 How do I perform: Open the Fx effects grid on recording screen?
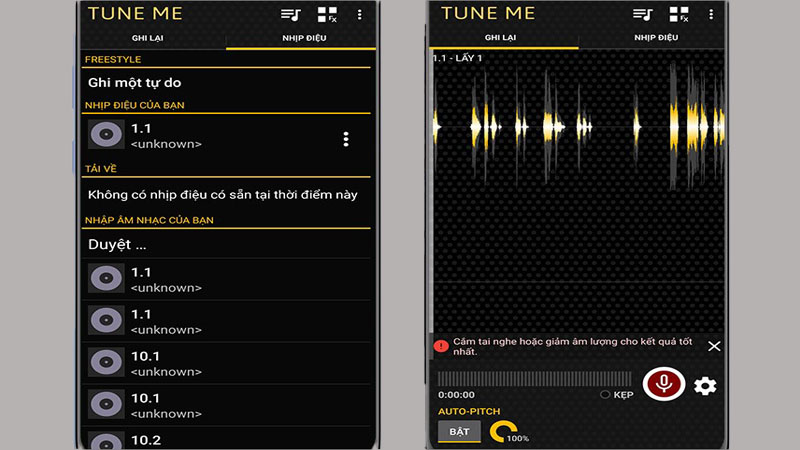678,14
